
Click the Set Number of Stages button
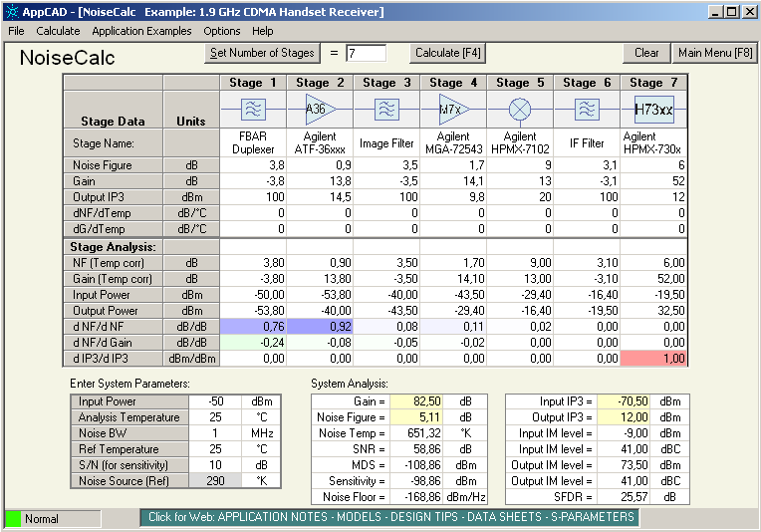[x=262, y=53]
